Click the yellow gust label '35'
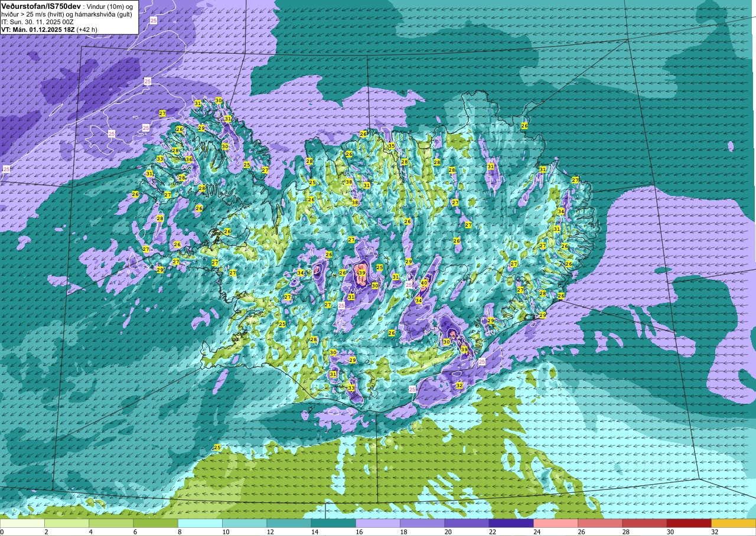756x536 pixels. coord(391,146)
